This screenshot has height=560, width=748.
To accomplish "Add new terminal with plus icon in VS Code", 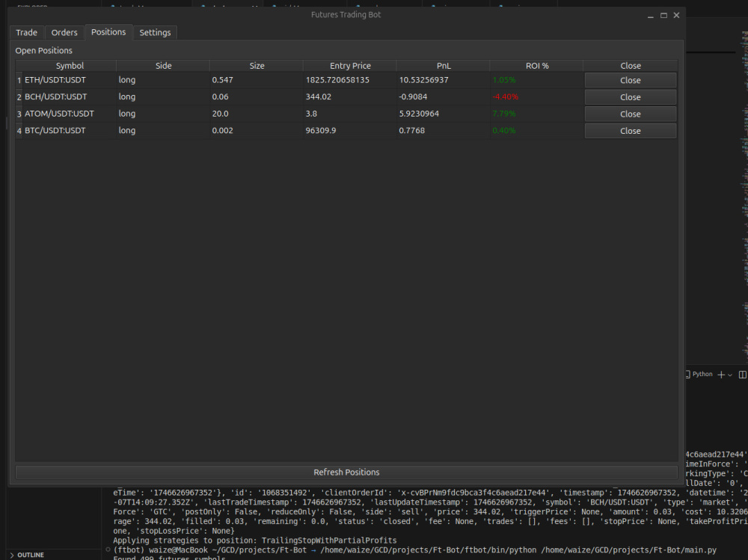I will tap(721, 375).
